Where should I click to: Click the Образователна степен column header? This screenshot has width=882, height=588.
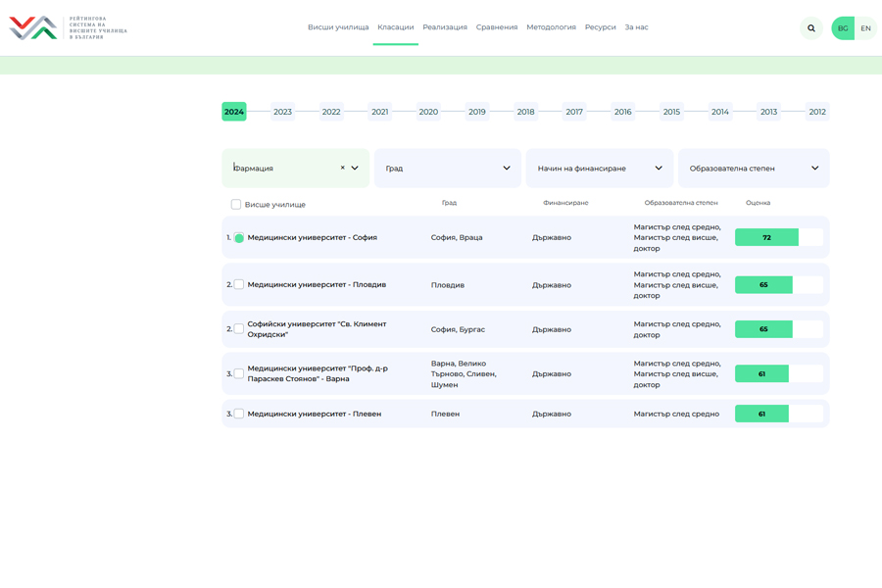tap(681, 203)
